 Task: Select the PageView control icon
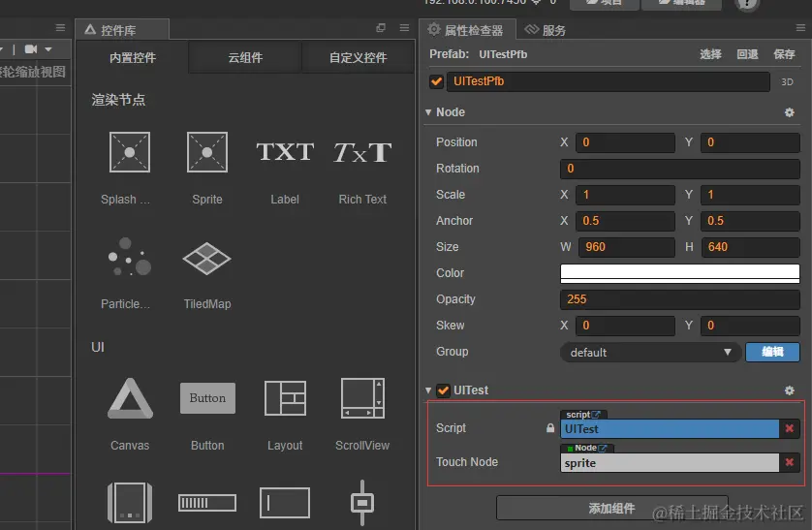(x=130, y=503)
